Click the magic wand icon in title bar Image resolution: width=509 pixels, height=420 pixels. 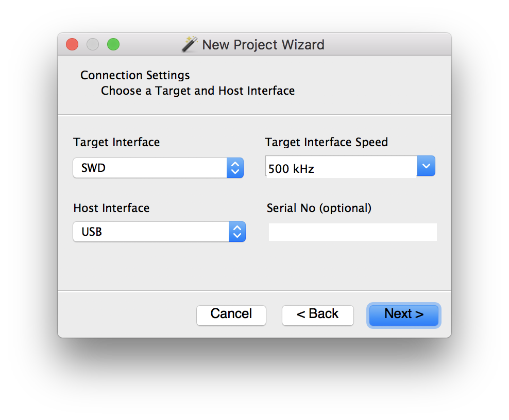click(190, 44)
